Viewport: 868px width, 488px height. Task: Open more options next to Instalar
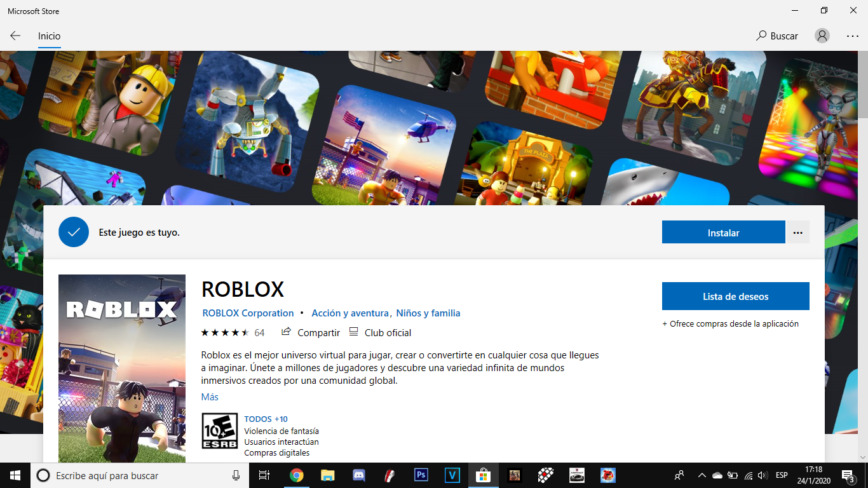coord(798,233)
